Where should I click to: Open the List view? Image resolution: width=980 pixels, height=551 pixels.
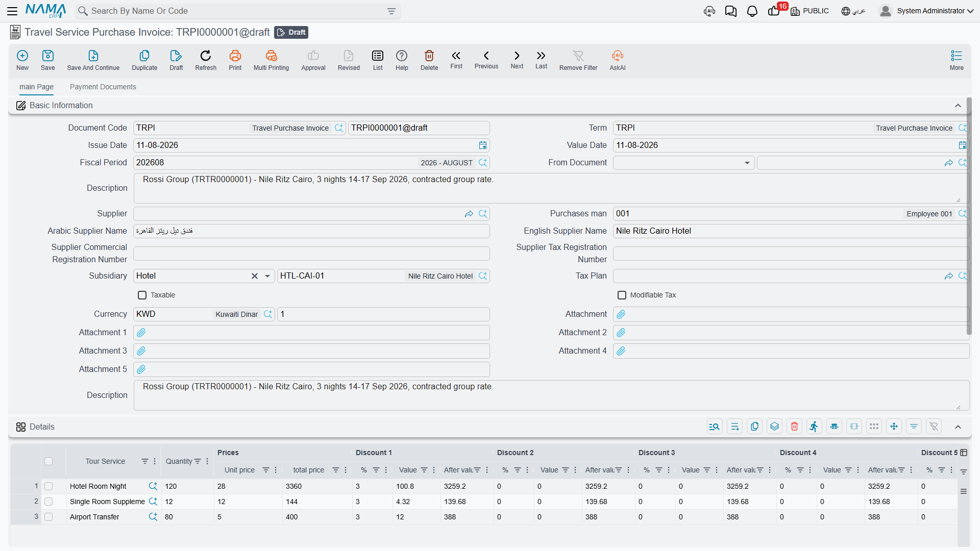click(x=378, y=60)
